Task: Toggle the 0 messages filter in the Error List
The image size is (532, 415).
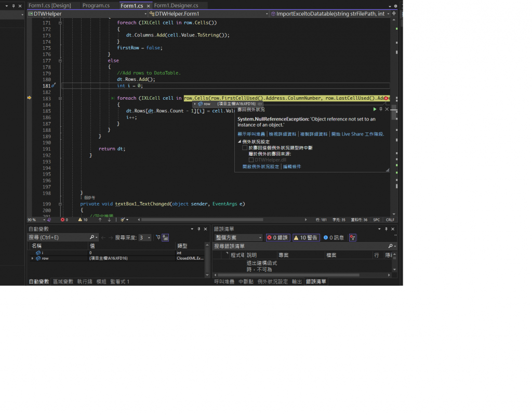Action: tap(334, 237)
